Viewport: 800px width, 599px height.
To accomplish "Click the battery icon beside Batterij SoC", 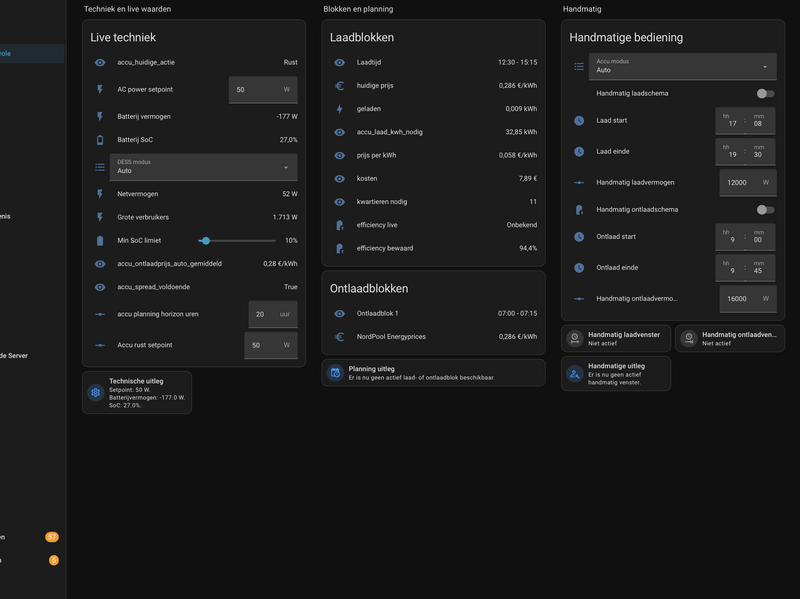I will (x=100, y=140).
